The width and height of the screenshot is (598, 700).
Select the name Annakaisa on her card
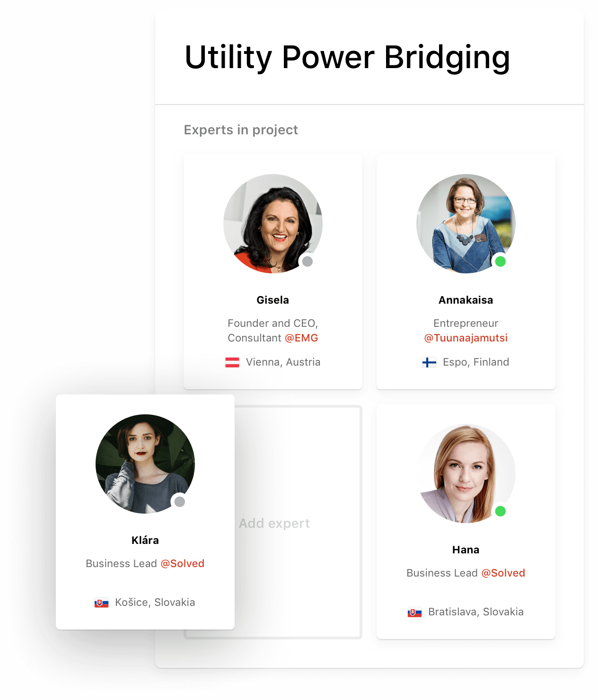click(x=466, y=300)
